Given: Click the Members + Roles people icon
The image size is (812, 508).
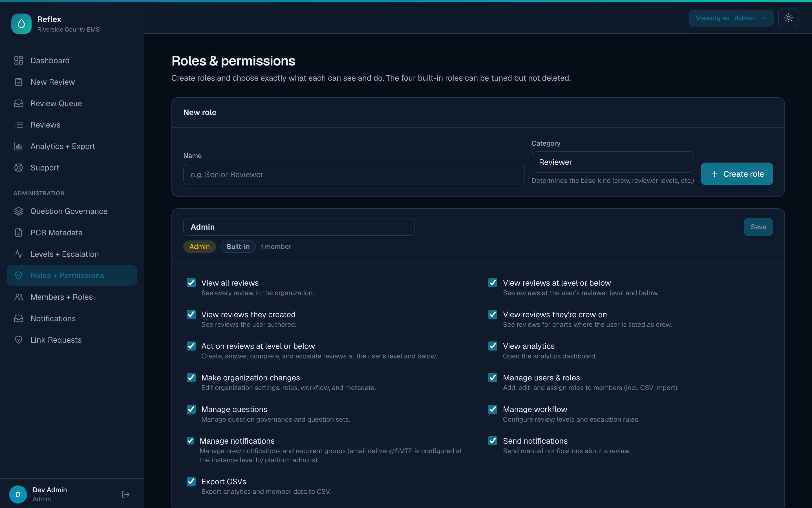Looking at the screenshot, I should [x=18, y=297].
